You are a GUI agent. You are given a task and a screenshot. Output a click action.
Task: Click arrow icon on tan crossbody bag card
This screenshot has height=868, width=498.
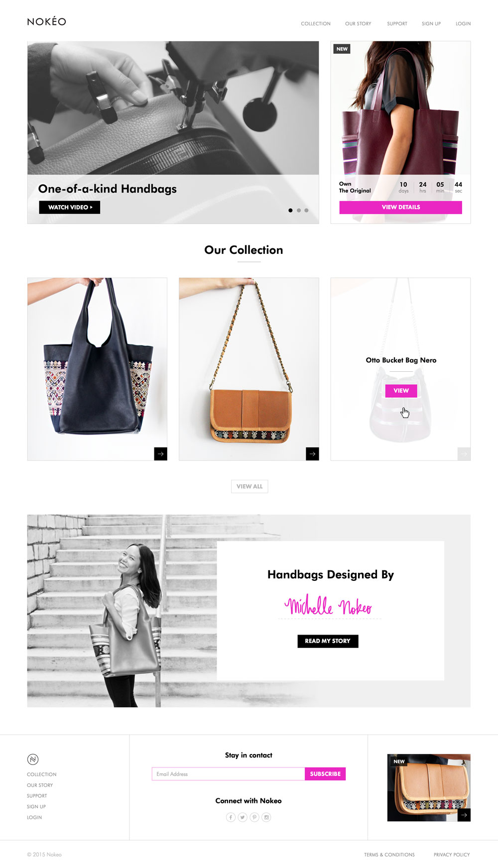pos(312,454)
